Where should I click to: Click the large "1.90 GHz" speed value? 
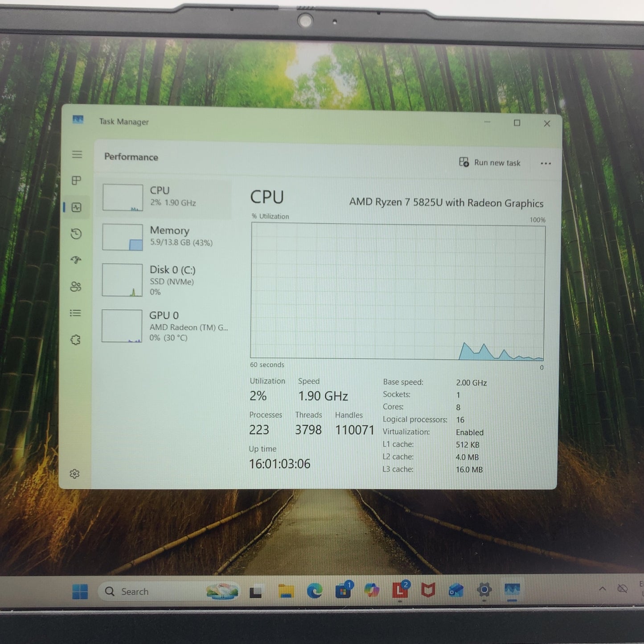click(323, 396)
